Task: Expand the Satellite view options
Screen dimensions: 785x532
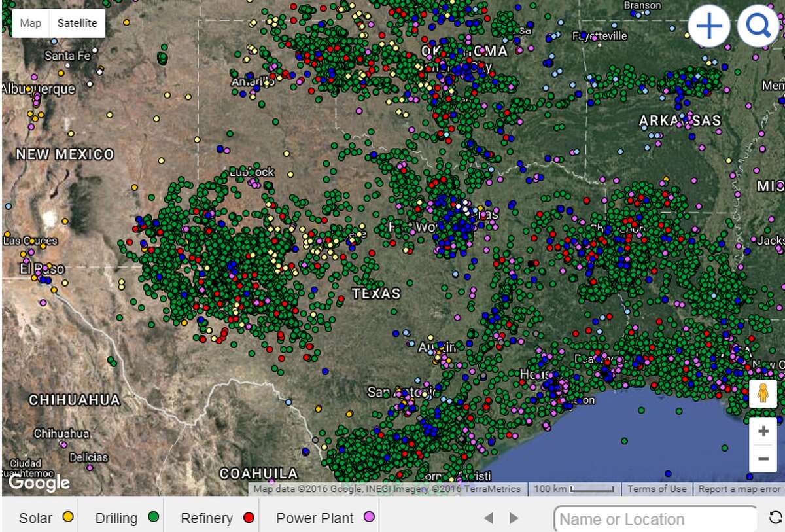Action: tap(77, 23)
